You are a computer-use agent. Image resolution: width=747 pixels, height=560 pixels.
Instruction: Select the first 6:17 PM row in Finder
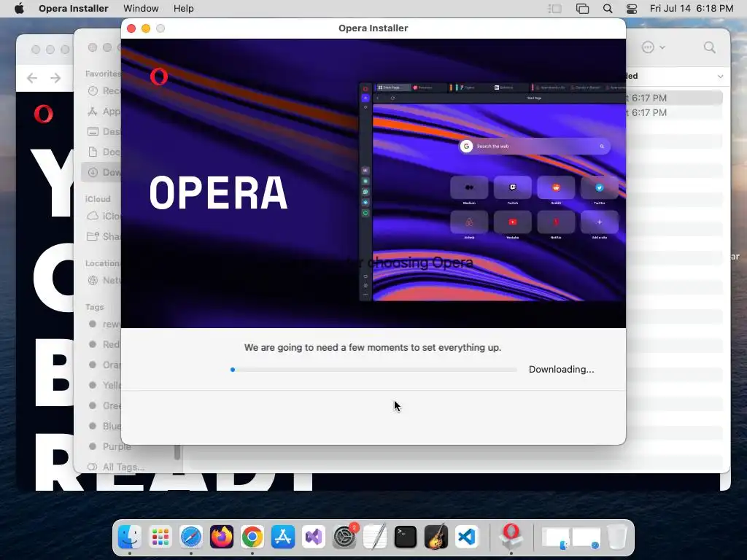pyautogui.click(x=674, y=98)
